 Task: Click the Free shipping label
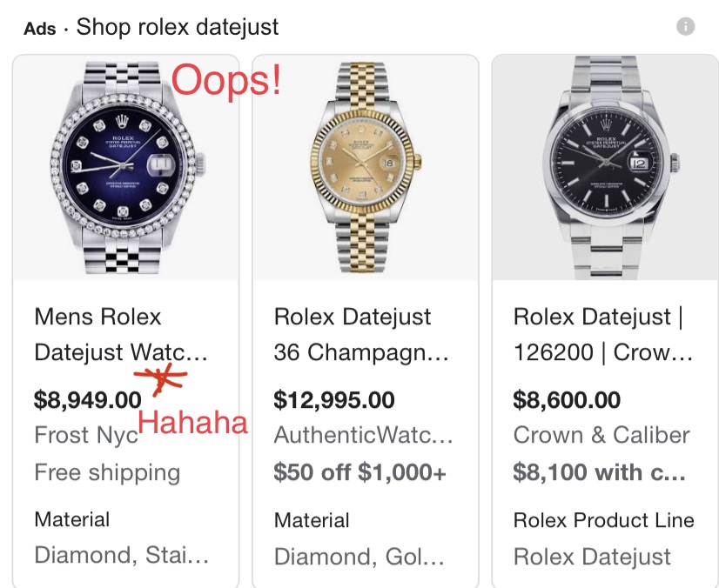pos(107,473)
